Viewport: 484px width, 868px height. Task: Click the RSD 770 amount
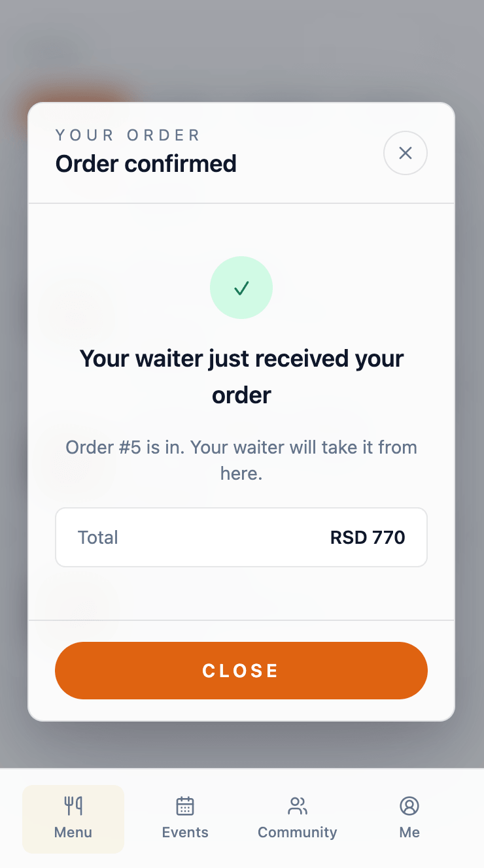[368, 537]
